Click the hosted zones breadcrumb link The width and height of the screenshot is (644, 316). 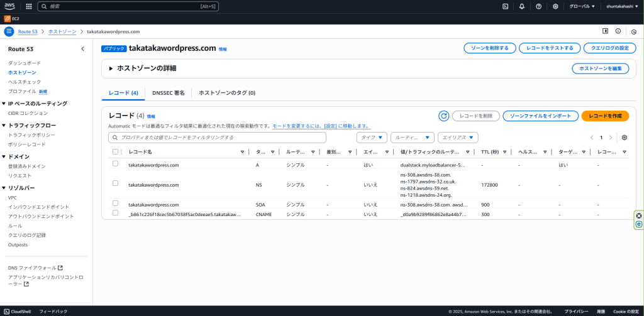[x=62, y=31]
